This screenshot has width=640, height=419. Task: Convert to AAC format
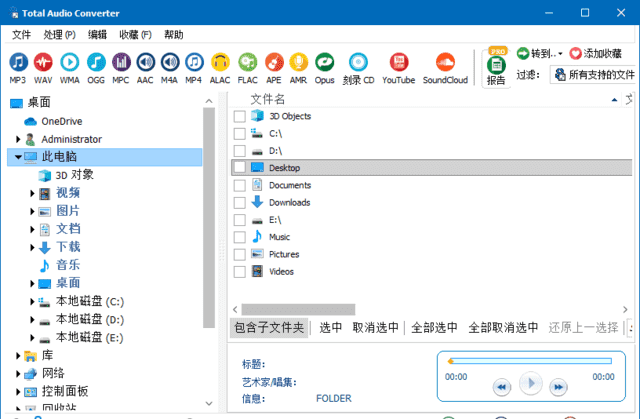145,62
